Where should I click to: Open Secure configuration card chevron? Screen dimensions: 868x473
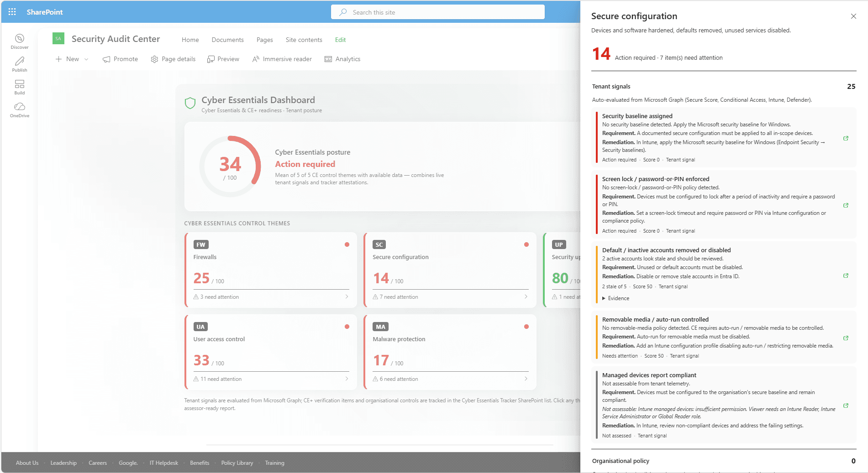[x=526, y=296]
